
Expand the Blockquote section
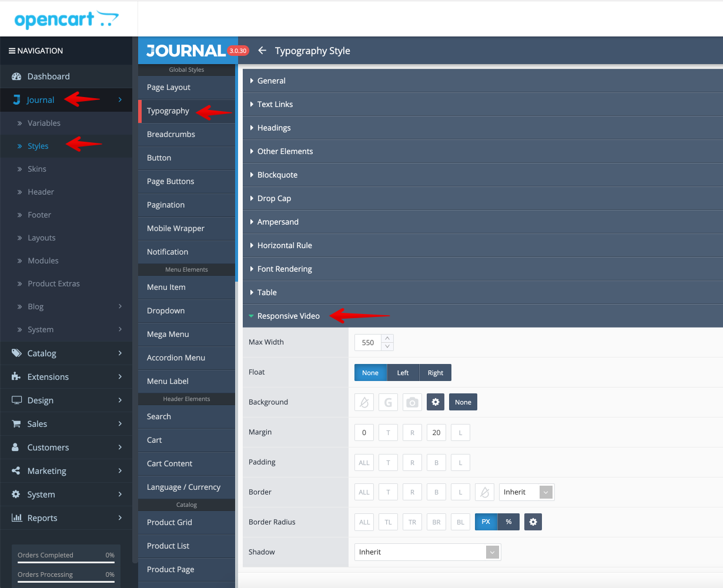tap(483, 175)
